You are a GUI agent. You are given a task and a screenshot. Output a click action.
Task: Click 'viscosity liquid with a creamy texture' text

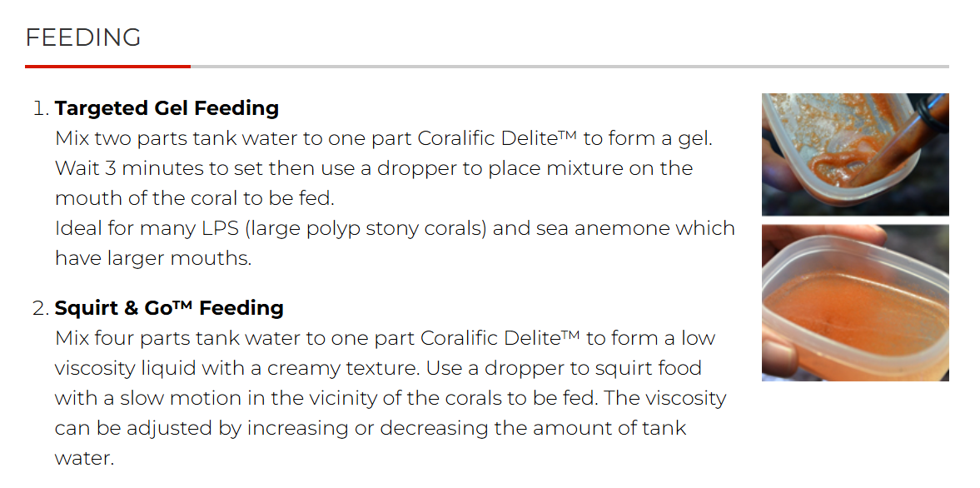[273, 368]
